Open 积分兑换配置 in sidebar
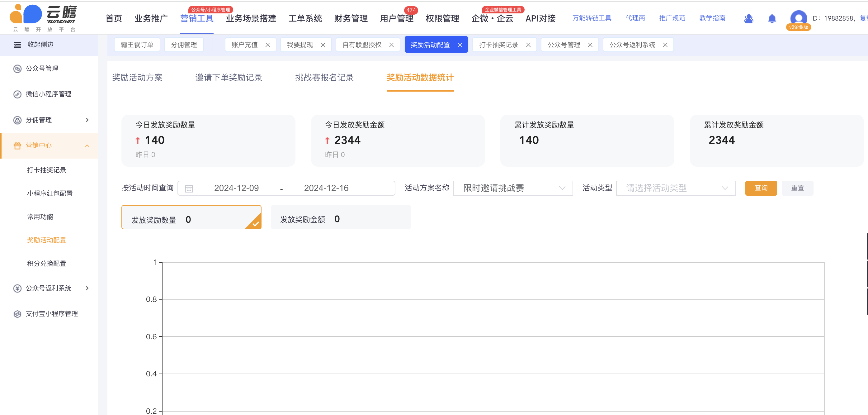868x415 pixels. coord(46,264)
